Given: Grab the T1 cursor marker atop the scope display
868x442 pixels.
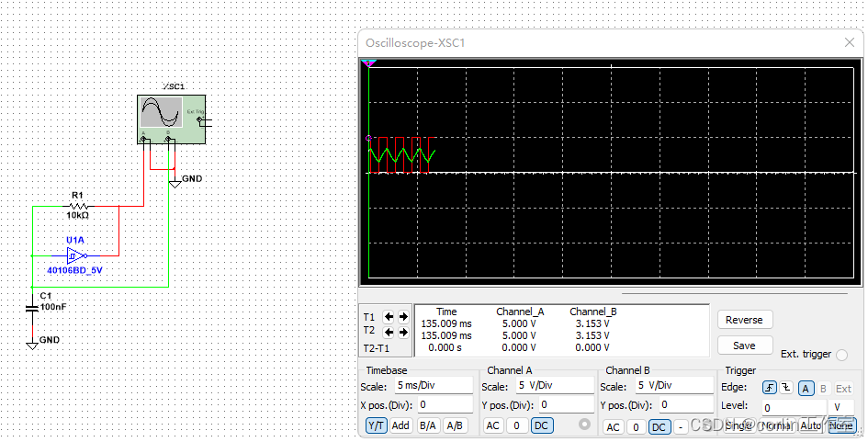Looking at the screenshot, I should click(x=368, y=63).
